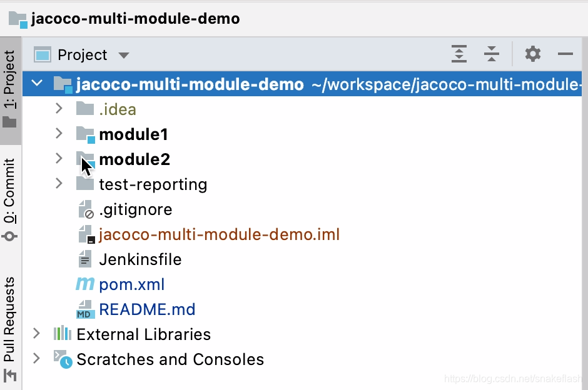Open Project view options gear
Image resolution: width=588 pixels, height=390 pixels.
533,54
